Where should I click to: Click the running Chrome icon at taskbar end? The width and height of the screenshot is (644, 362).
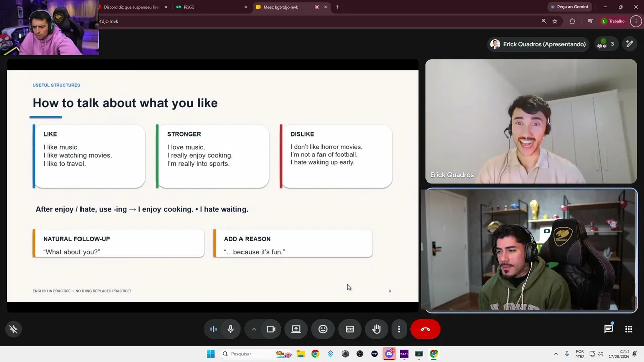pyautogui.click(x=434, y=354)
